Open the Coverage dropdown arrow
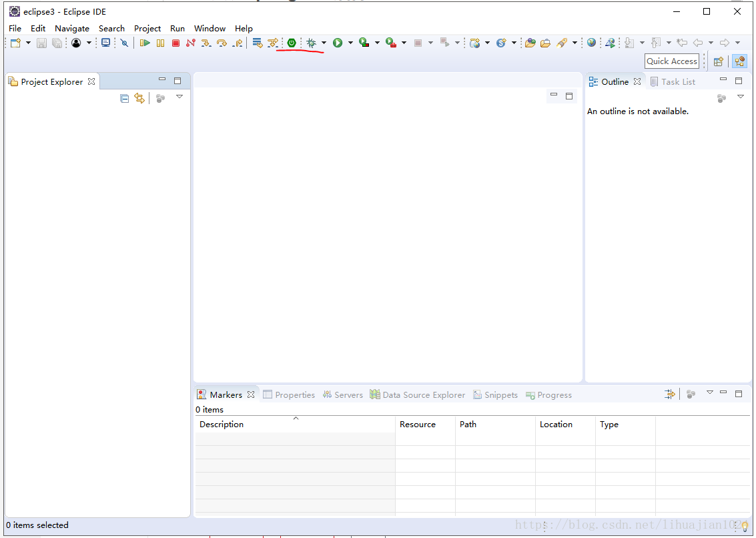The width and height of the screenshot is (756, 538). pyautogui.click(x=377, y=43)
